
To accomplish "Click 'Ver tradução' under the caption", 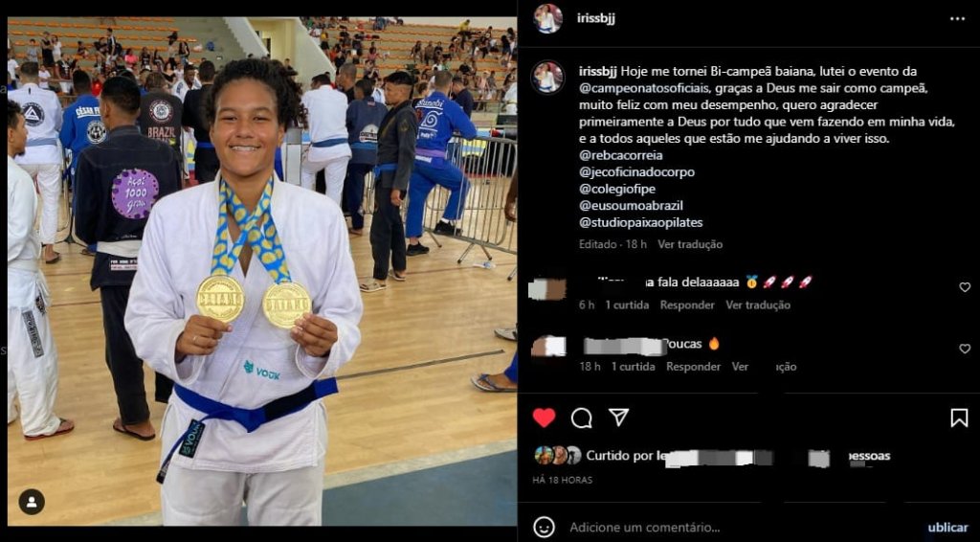I will point(690,244).
